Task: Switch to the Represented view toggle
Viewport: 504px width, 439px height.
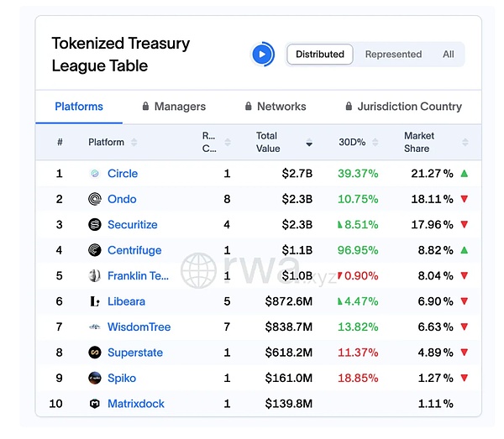Action: coord(393,55)
